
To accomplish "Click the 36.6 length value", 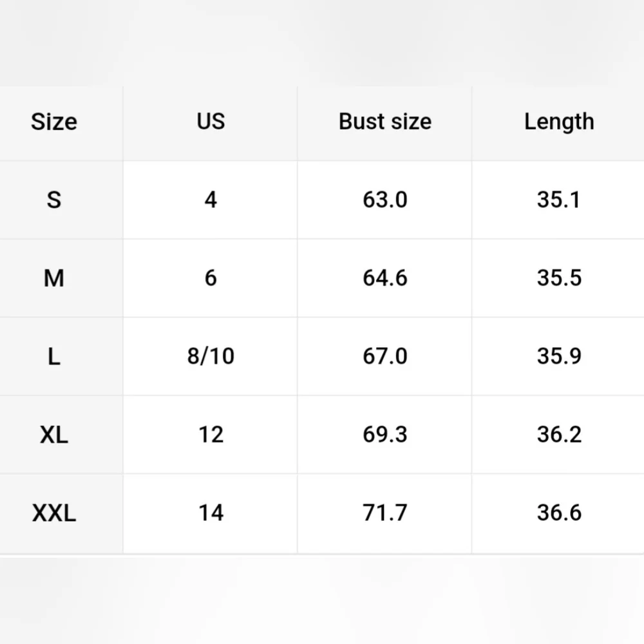I will pos(559,513).
